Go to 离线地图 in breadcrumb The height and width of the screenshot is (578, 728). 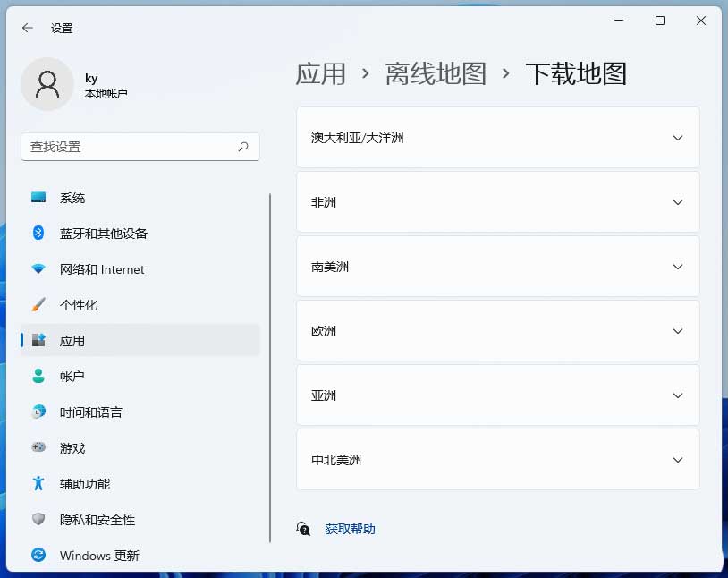[436, 73]
